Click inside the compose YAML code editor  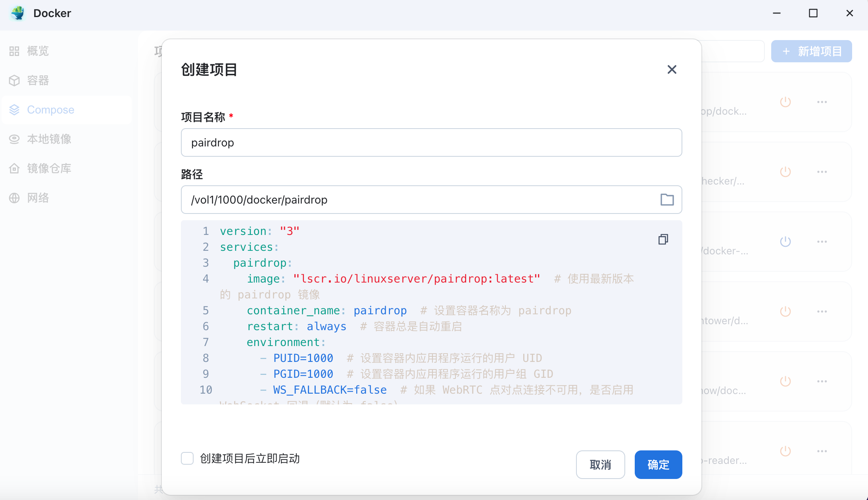(431, 312)
